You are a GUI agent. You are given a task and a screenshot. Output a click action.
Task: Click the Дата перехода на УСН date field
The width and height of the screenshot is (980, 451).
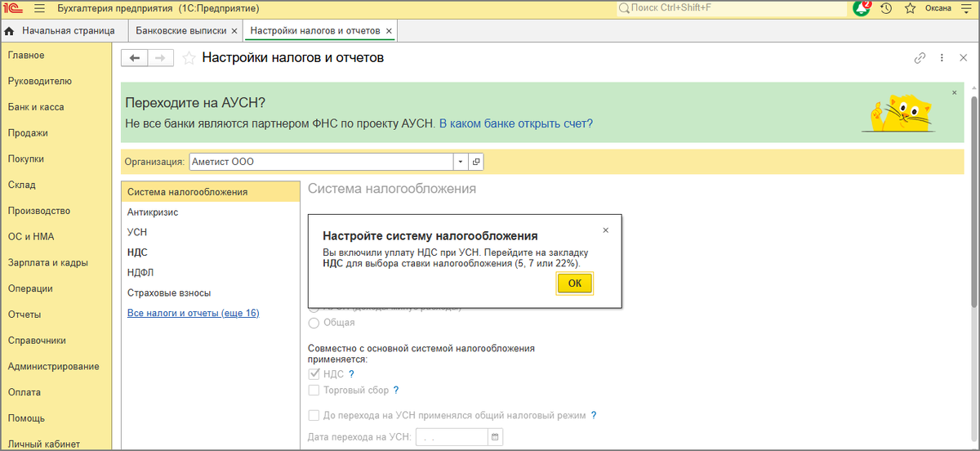452,437
